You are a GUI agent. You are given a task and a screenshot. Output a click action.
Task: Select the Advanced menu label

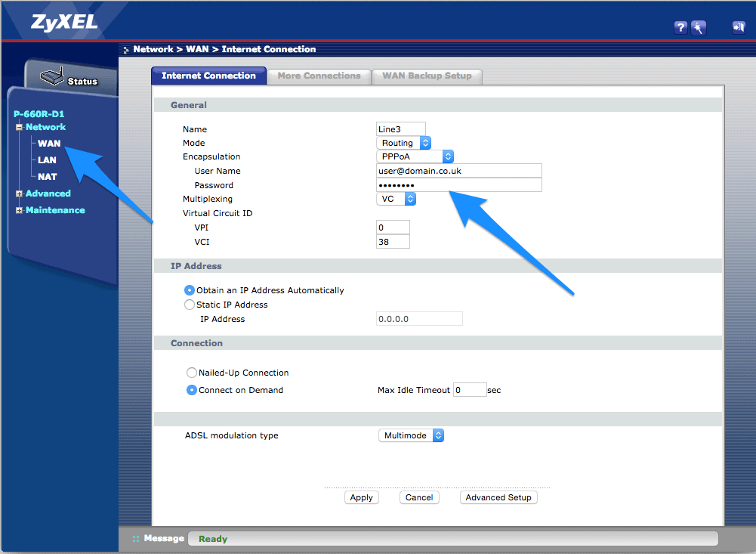pyautogui.click(x=48, y=193)
